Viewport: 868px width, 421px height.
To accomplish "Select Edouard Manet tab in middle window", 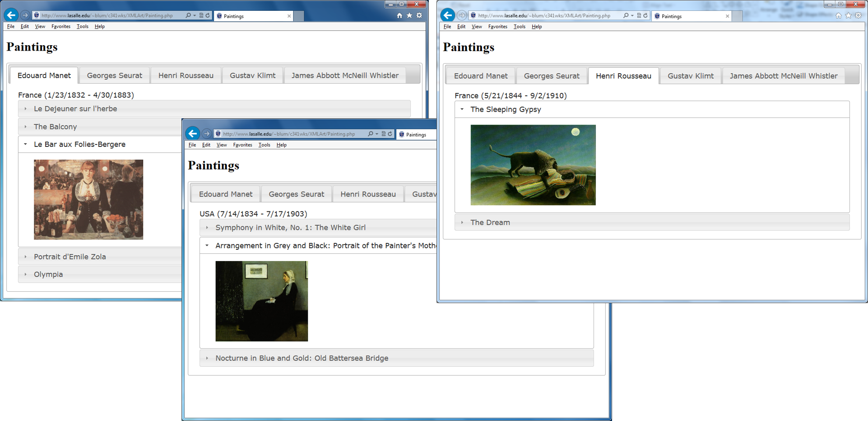I will click(x=226, y=194).
